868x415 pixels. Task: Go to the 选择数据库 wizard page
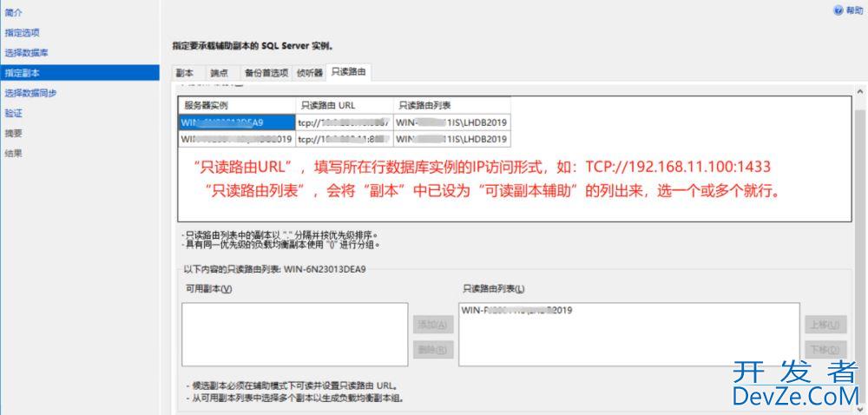(26, 53)
